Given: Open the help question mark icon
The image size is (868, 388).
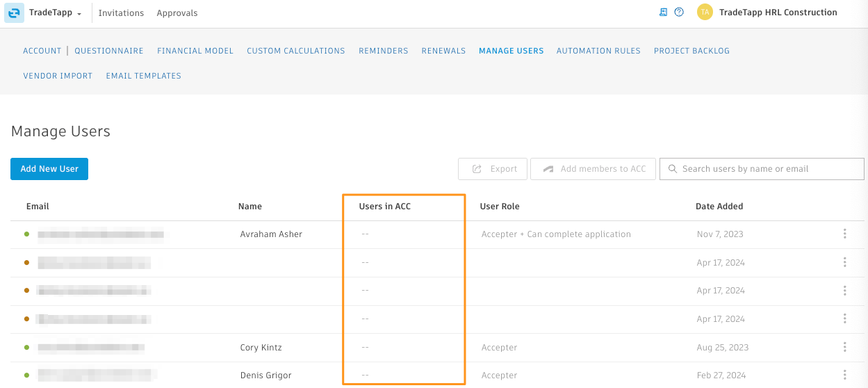Looking at the screenshot, I should pyautogui.click(x=679, y=13).
